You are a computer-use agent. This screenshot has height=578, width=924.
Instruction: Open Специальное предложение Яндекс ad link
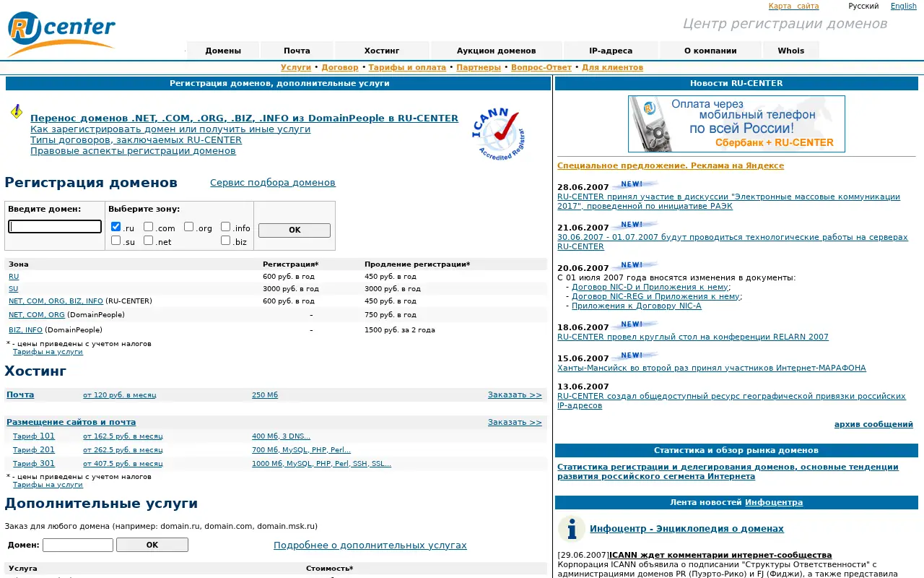pos(671,166)
